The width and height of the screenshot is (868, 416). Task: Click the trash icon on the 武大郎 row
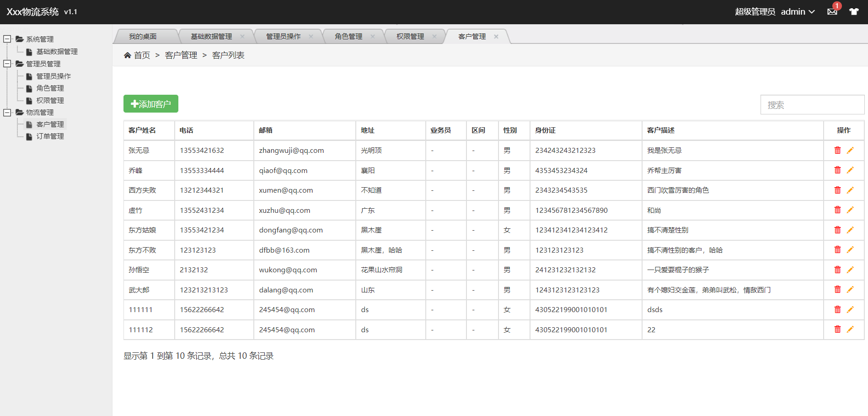click(837, 289)
